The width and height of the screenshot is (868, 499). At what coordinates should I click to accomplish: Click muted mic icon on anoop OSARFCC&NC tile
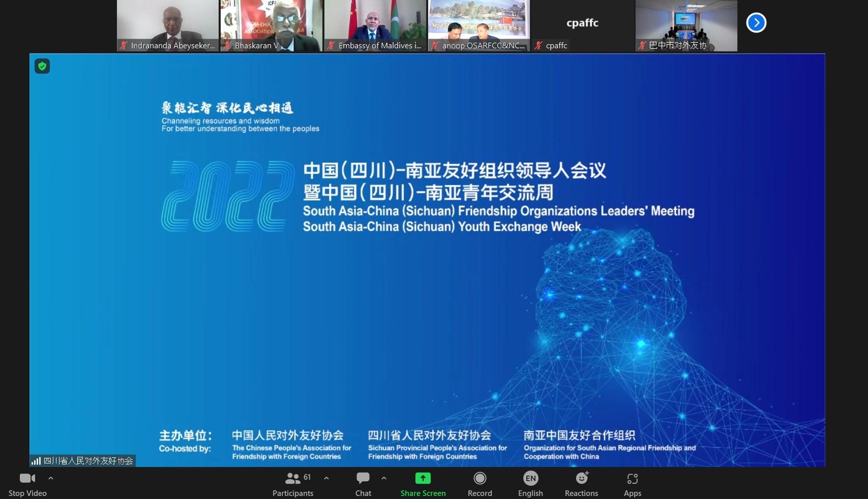click(435, 45)
